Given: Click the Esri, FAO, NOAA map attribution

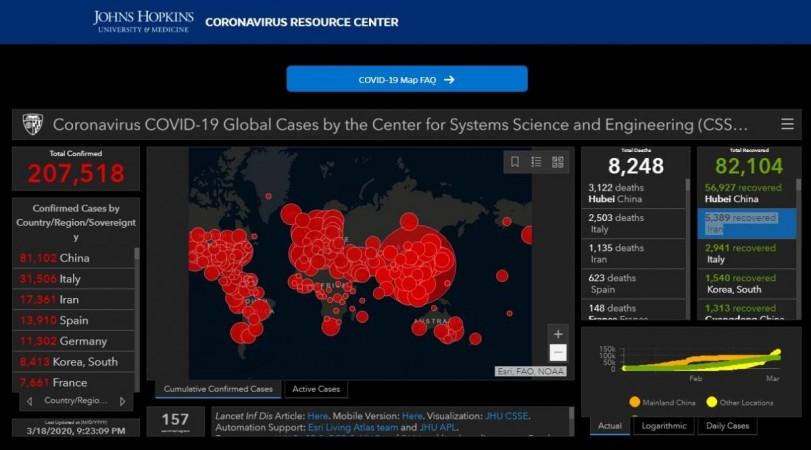Looking at the screenshot, I should (531, 371).
